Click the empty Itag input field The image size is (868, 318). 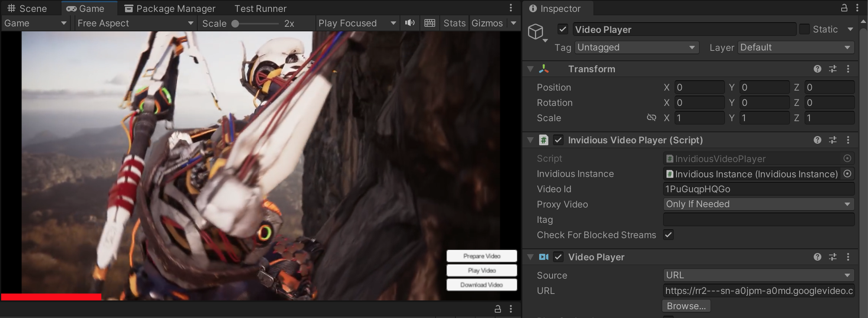(x=759, y=219)
